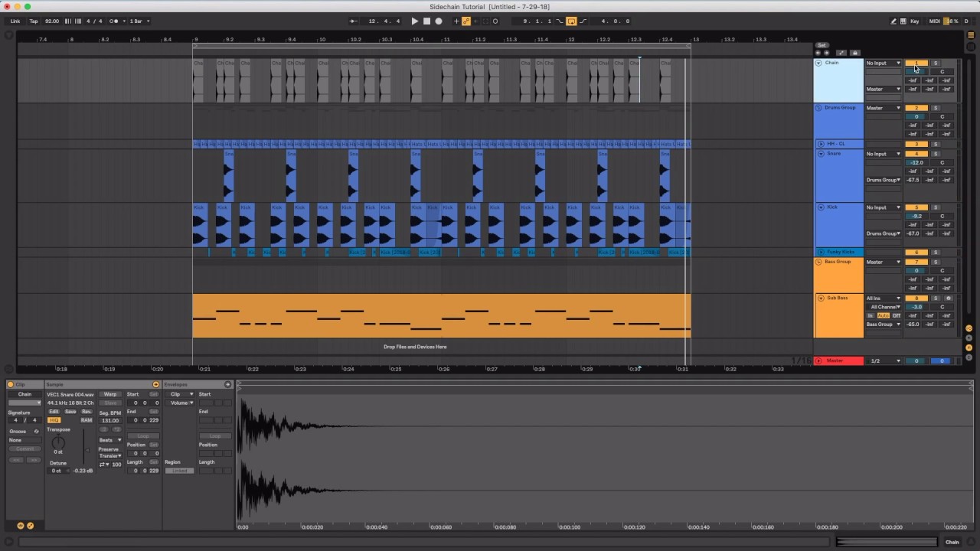Image resolution: width=980 pixels, height=551 pixels.
Task: Select the Sub Bass volume value -3.0
Action: pos(916,307)
